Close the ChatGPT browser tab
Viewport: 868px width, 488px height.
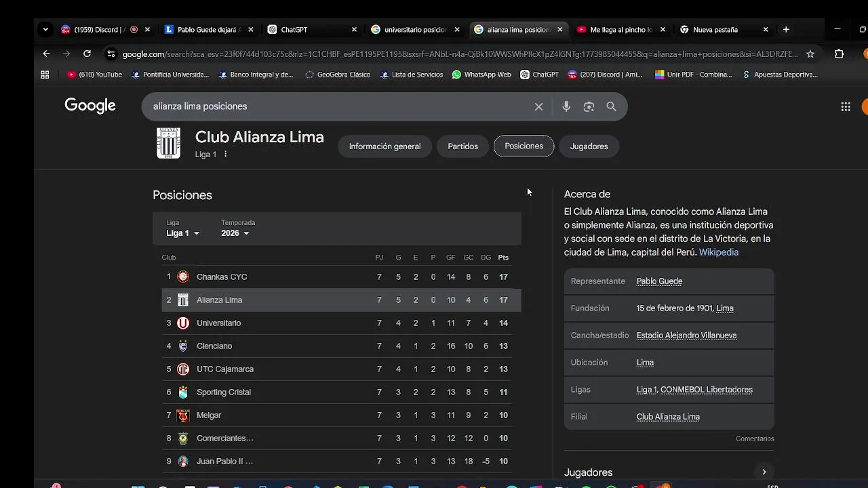click(354, 30)
